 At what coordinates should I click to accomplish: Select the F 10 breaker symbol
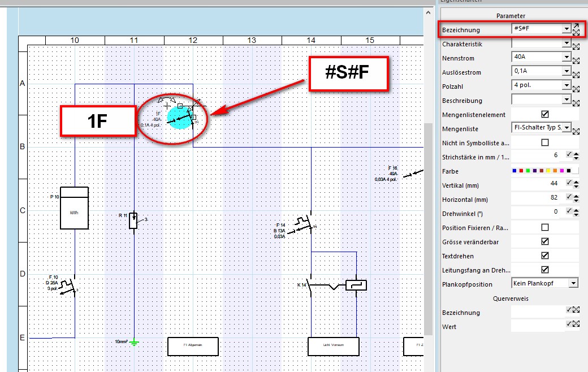coord(68,286)
